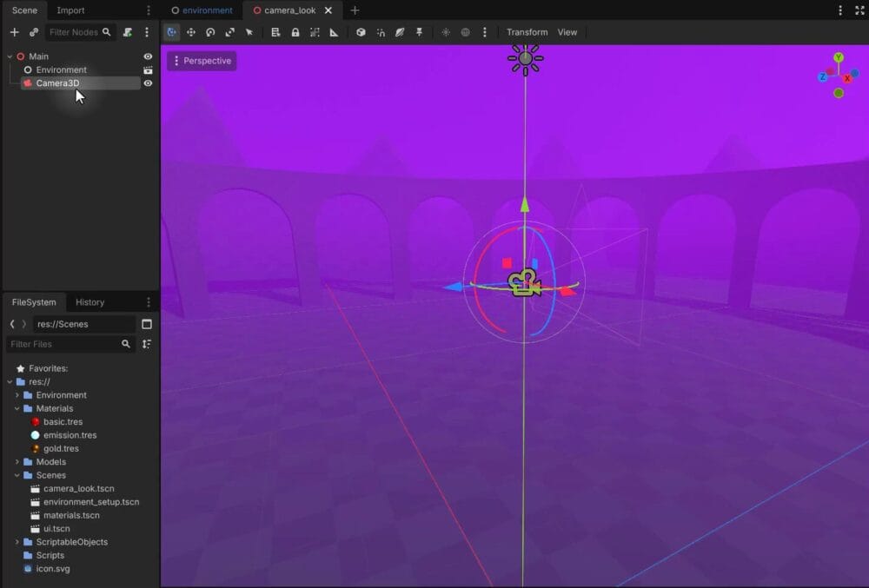The height and width of the screenshot is (588, 869).
Task: Collapse the Main node tree
Action: (x=10, y=56)
